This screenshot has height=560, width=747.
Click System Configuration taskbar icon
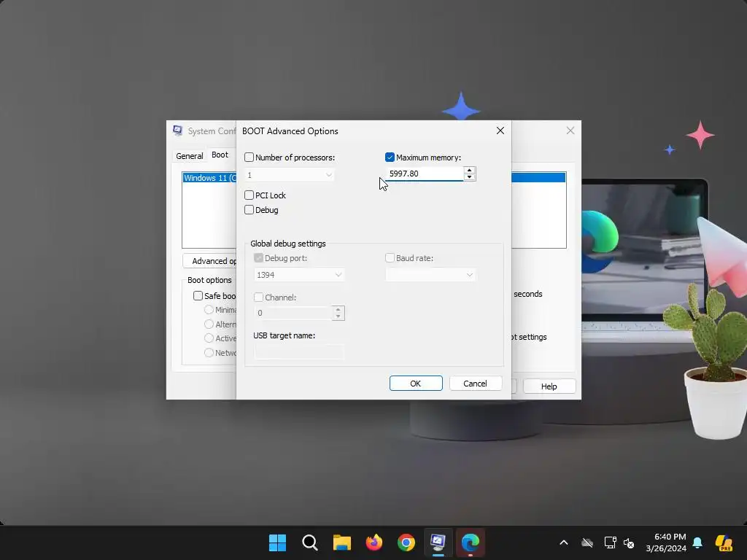[438, 542]
